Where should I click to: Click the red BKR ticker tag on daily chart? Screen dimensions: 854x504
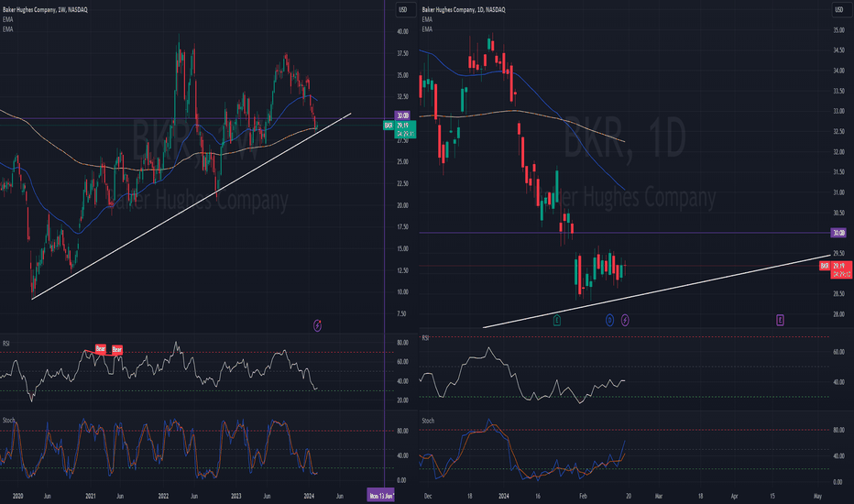(x=825, y=266)
